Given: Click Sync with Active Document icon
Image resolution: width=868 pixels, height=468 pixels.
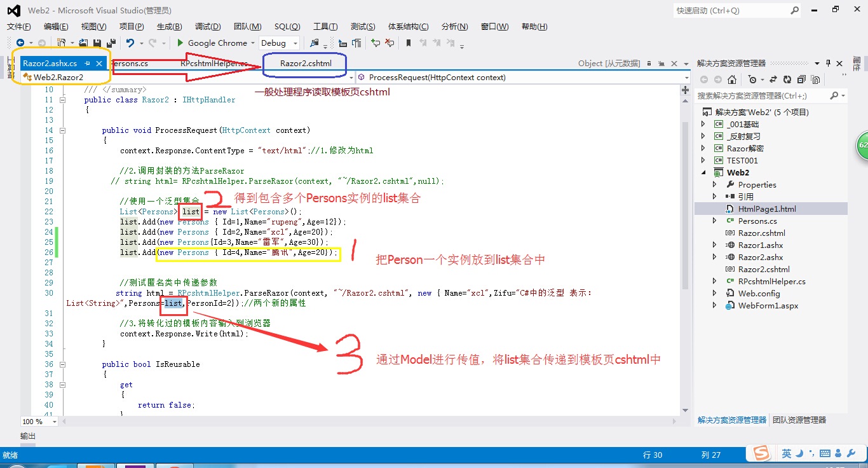Looking at the screenshot, I should point(773,79).
